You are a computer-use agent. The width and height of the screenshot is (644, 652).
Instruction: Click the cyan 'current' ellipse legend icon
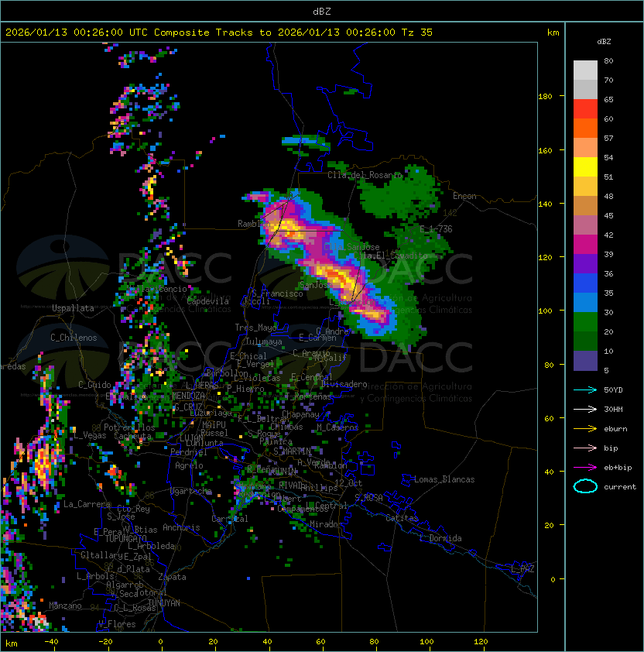[x=585, y=486]
